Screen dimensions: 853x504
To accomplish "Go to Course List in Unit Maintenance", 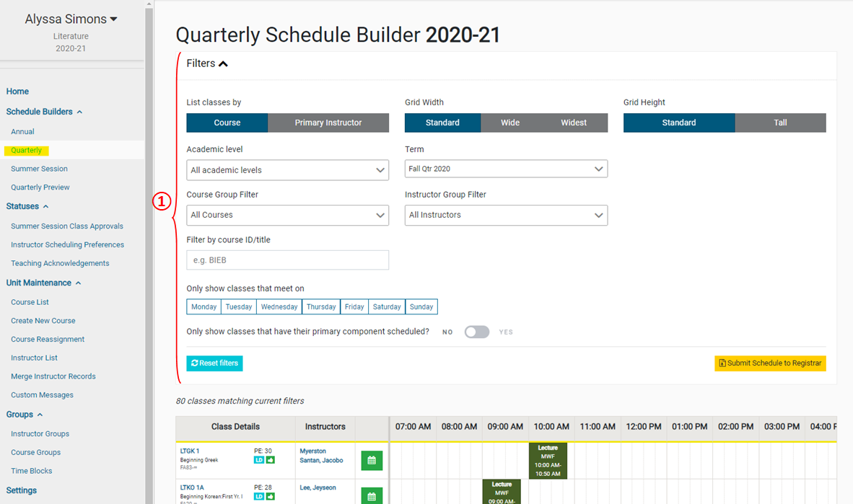I will (x=30, y=302).
